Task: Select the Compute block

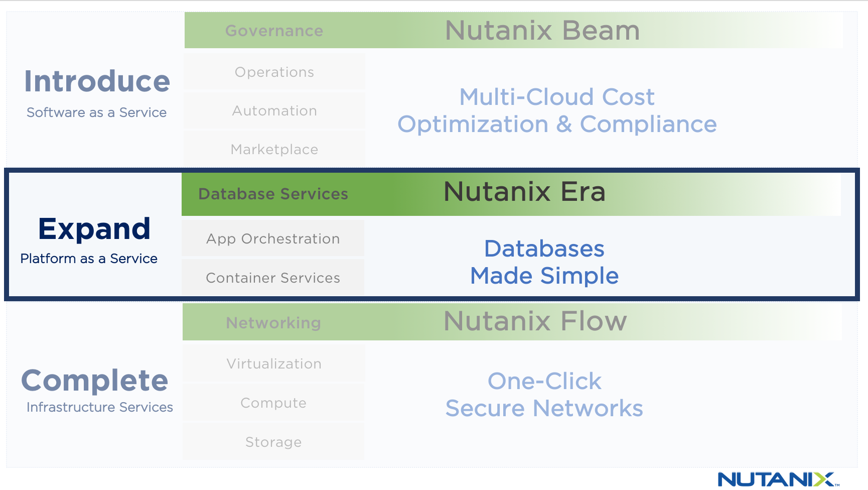Action: [273, 403]
